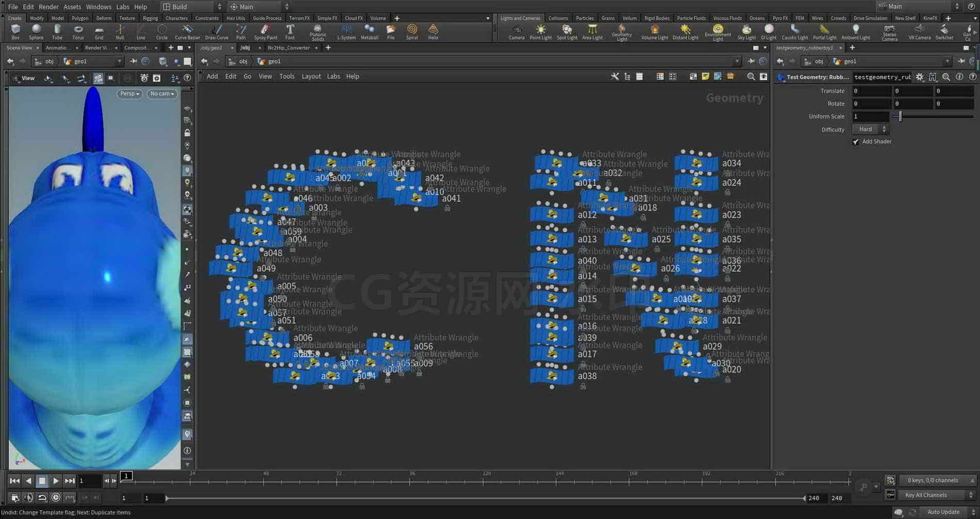
Task: Switch to the Pyro FX shelf tab
Action: pyautogui.click(x=780, y=18)
